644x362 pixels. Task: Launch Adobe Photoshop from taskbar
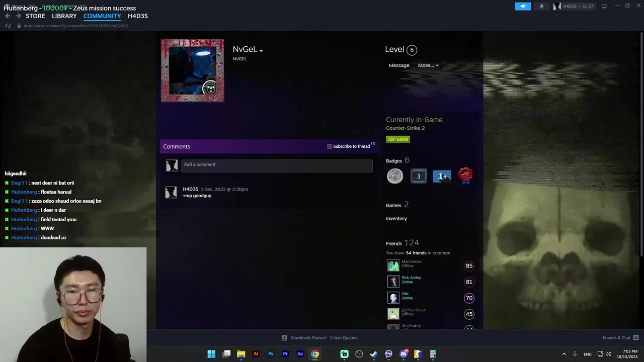(x=271, y=354)
